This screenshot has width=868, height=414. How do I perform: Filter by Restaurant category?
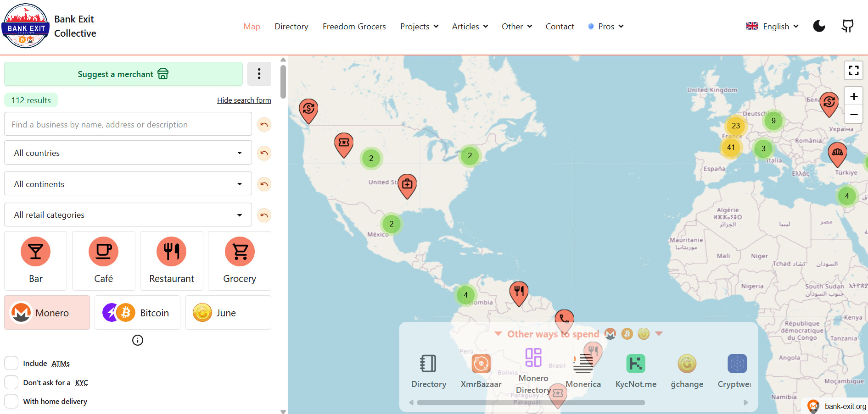tap(172, 261)
